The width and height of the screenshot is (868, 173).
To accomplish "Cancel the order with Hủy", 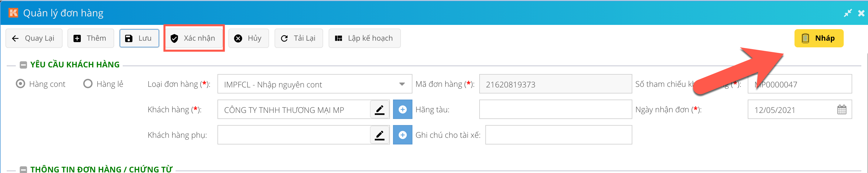I will 248,38.
